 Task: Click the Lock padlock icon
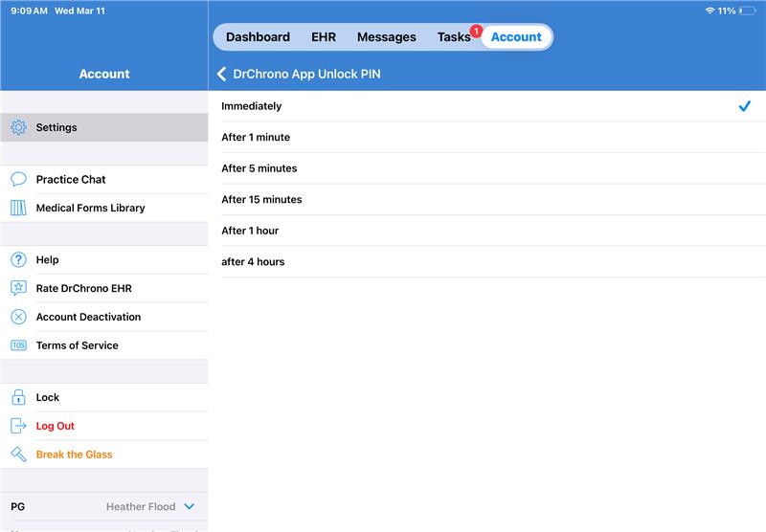18,397
